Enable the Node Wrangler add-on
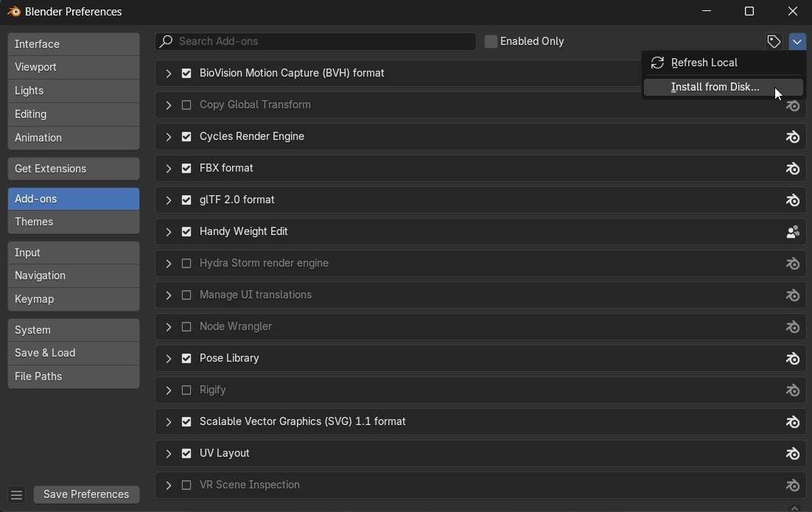Screen dimensions: 812x512 [x=186, y=326]
